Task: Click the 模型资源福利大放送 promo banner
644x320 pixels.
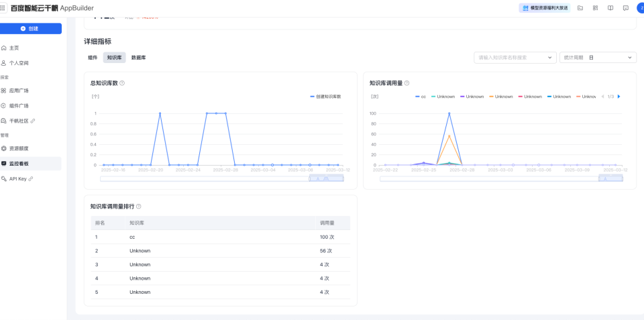Action: click(545, 8)
